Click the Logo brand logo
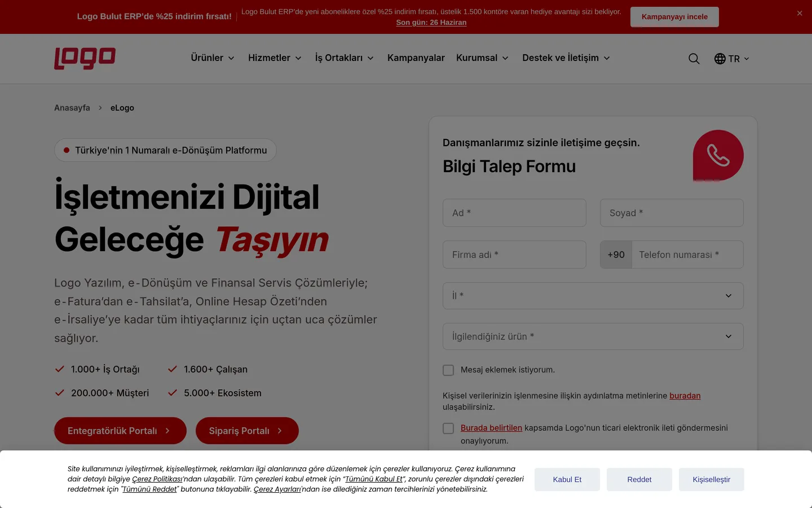The image size is (812, 508). (x=85, y=58)
